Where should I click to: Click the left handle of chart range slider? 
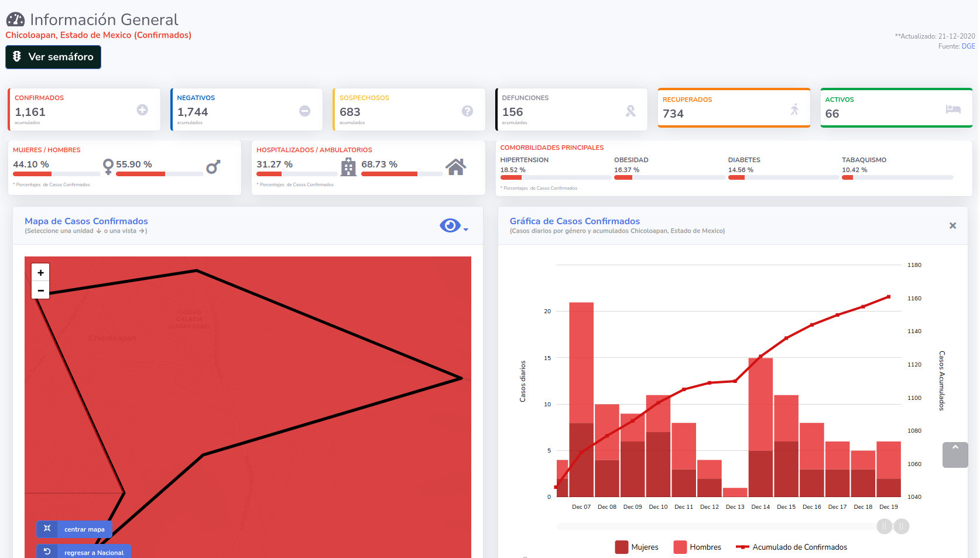click(884, 526)
